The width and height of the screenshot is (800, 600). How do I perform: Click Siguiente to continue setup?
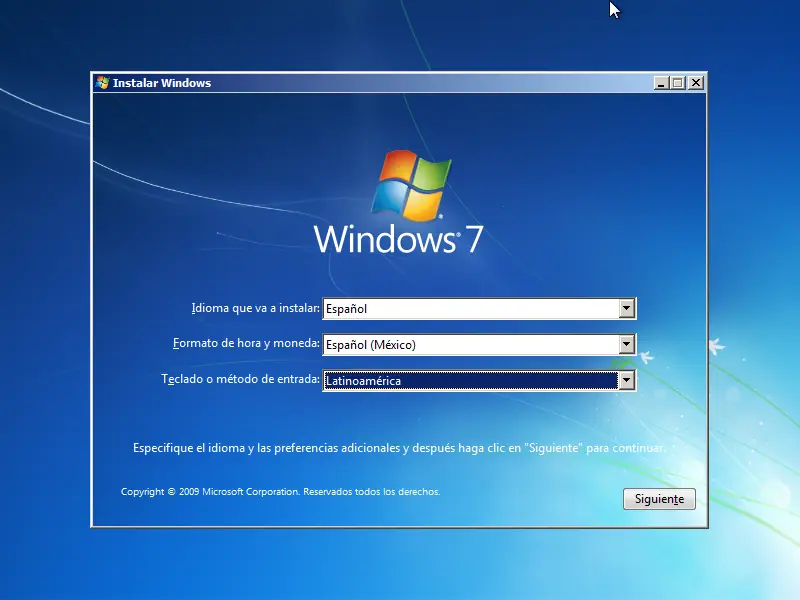point(659,498)
